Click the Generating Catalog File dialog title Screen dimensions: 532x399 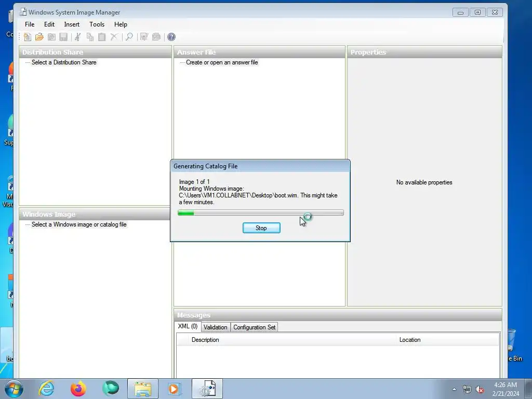206,166
